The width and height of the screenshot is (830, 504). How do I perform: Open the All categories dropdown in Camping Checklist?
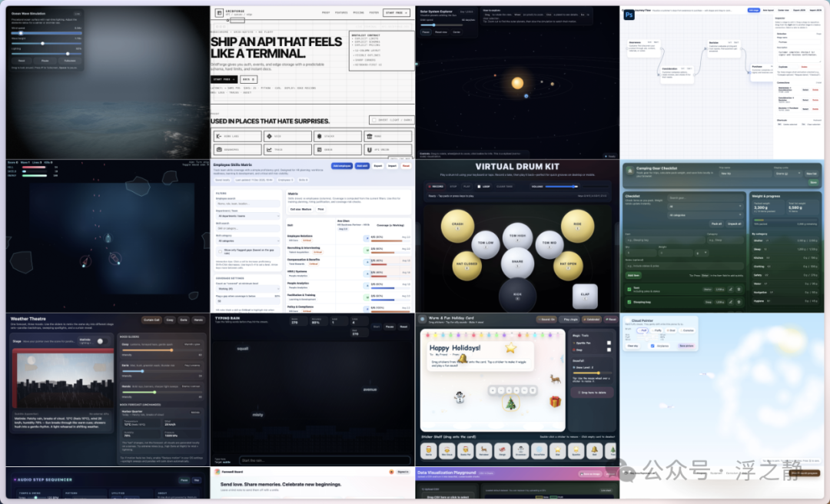click(x=705, y=215)
